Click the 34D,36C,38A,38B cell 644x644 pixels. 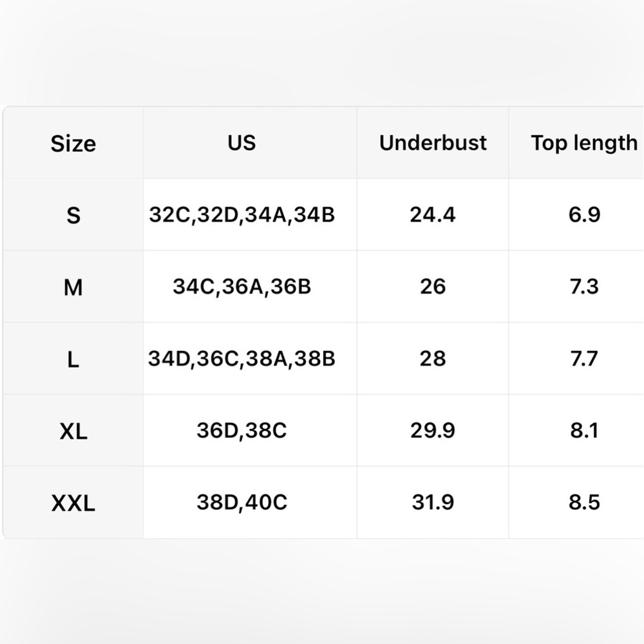[242, 358]
